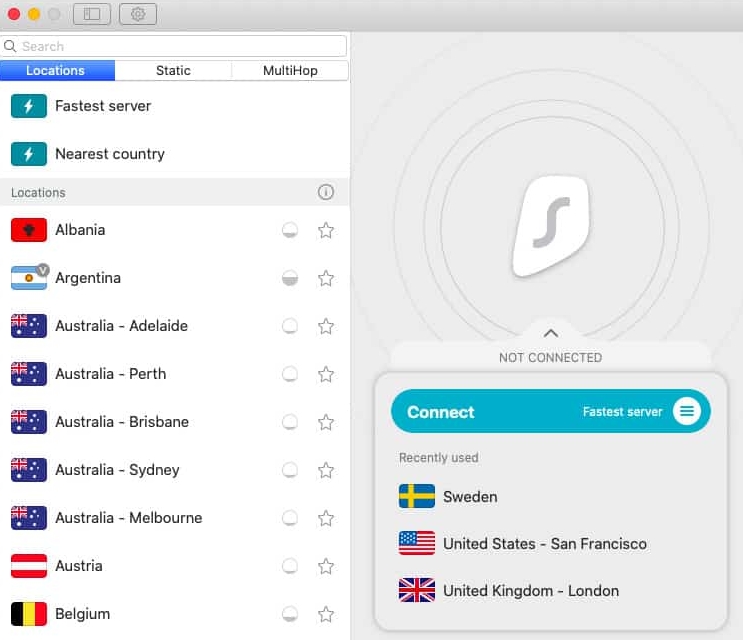This screenshot has width=743, height=640.
Task: Switch to the MultiHop tab
Action: 290,70
